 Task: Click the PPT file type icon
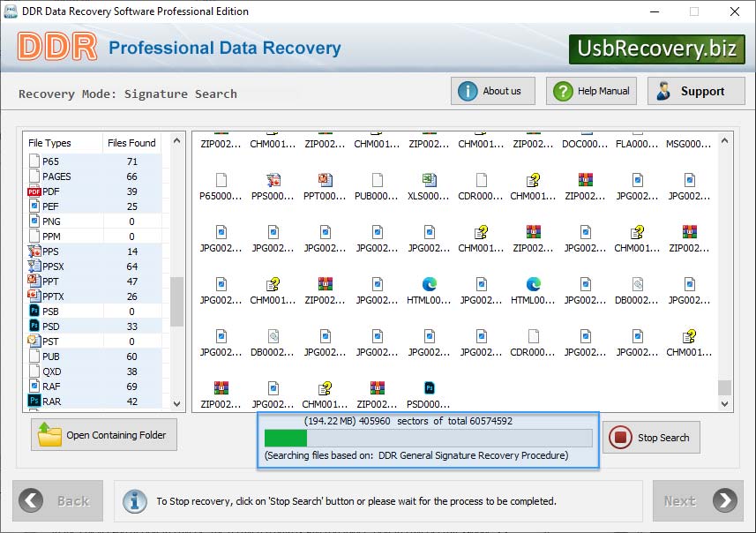click(x=34, y=282)
